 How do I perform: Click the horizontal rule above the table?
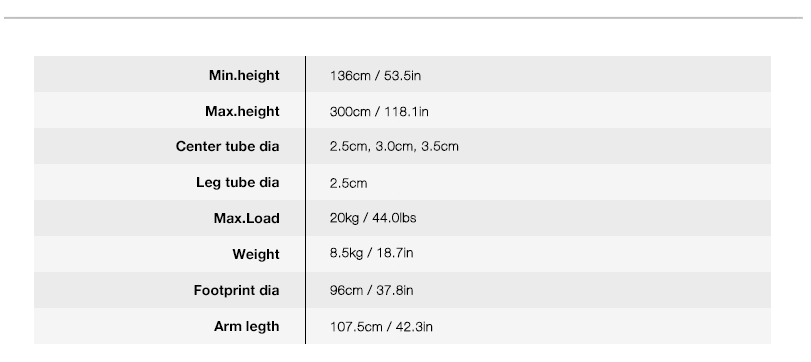point(403,18)
